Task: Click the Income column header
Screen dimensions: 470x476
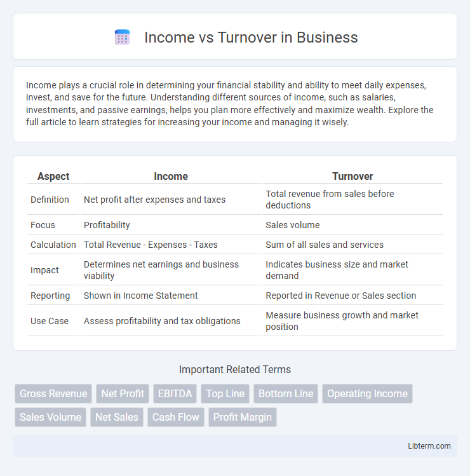Action: [171, 177]
